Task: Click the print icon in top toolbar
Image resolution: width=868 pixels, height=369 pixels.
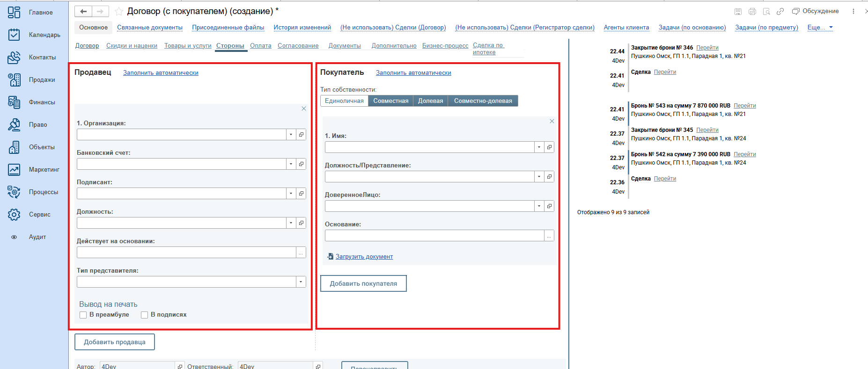Action: [x=752, y=11]
